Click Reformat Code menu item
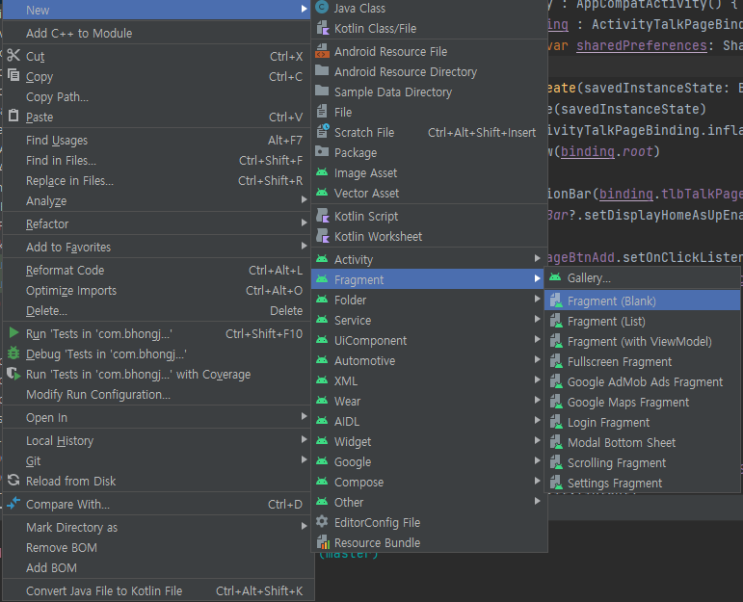The height and width of the screenshot is (602, 743). (x=156, y=270)
